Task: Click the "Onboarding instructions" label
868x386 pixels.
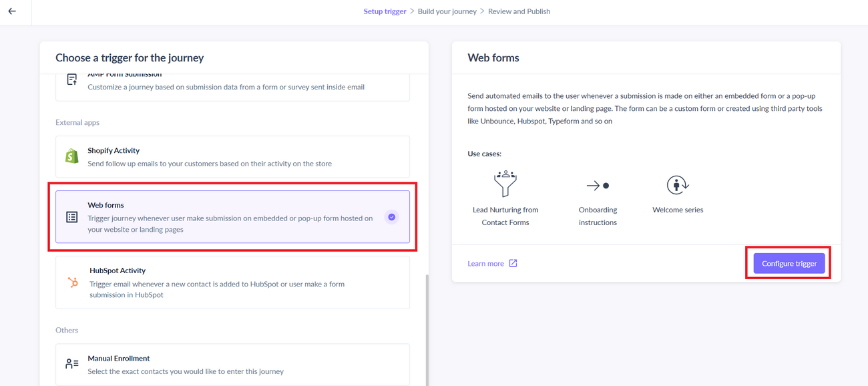Action: tap(598, 216)
